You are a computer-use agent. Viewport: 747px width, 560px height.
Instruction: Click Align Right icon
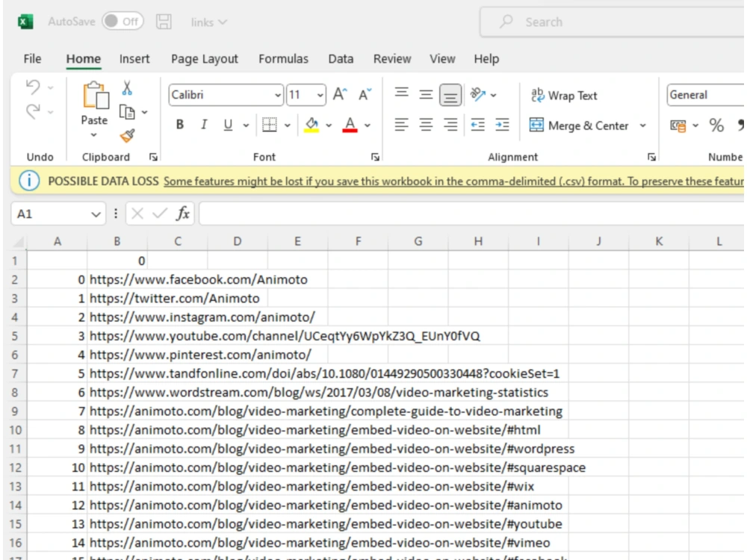tap(450, 125)
